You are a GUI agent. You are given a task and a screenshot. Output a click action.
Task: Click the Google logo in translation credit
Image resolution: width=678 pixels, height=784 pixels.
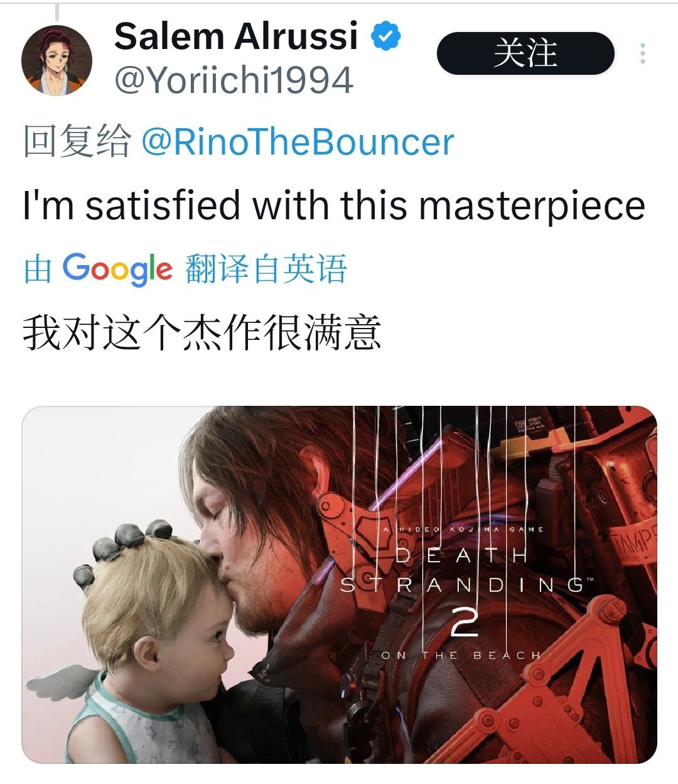pyautogui.click(x=117, y=269)
